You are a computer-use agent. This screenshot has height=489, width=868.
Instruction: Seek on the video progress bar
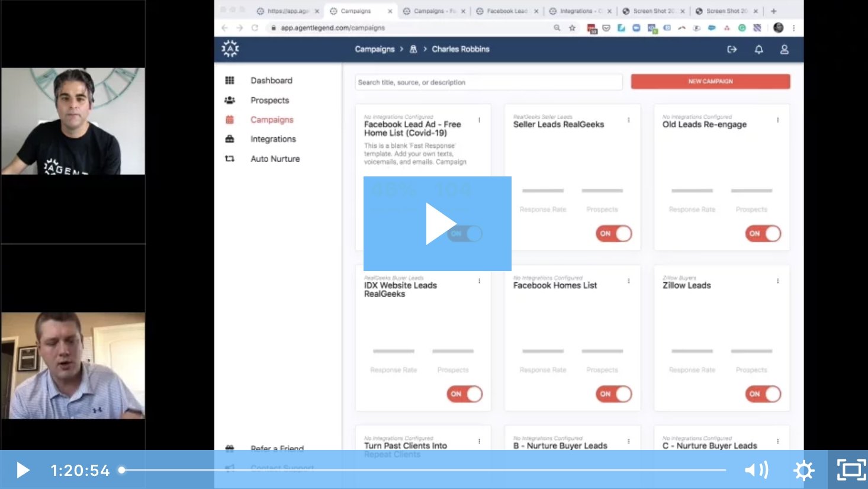423,470
